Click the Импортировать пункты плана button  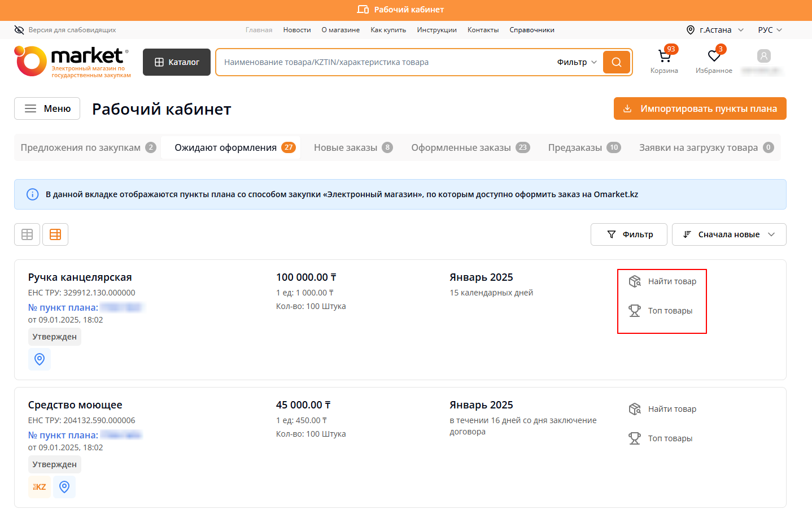coord(700,108)
